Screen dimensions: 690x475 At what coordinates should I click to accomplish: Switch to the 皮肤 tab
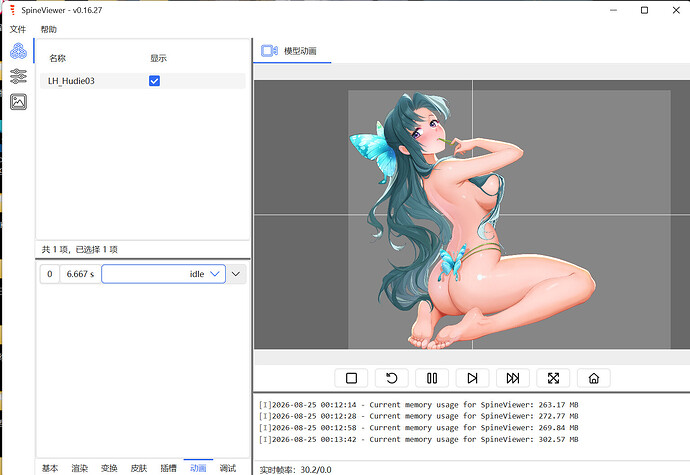click(x=139, y=468)
